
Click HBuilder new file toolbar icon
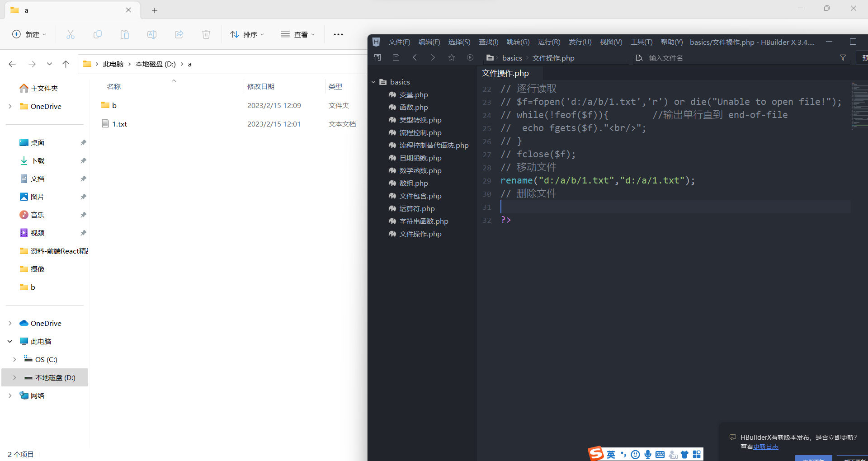tap(377, 57)
